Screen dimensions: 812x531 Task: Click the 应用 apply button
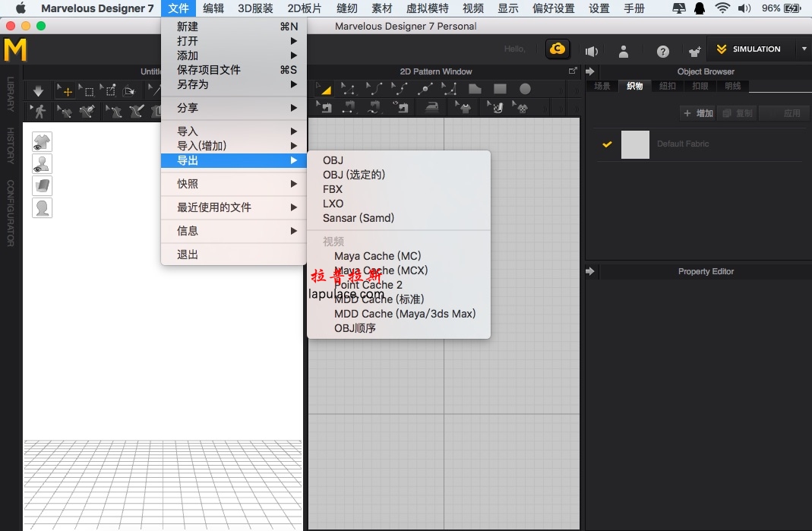[x=785, y=113]
